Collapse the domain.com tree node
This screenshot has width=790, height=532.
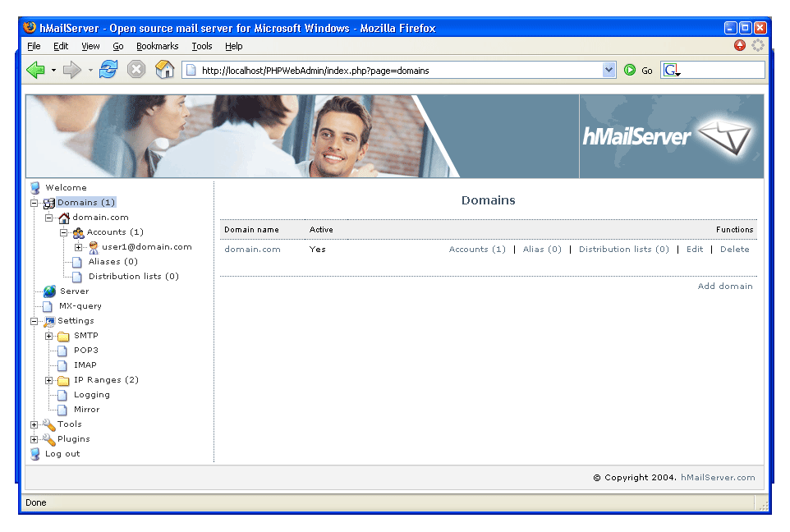[49, 218]
